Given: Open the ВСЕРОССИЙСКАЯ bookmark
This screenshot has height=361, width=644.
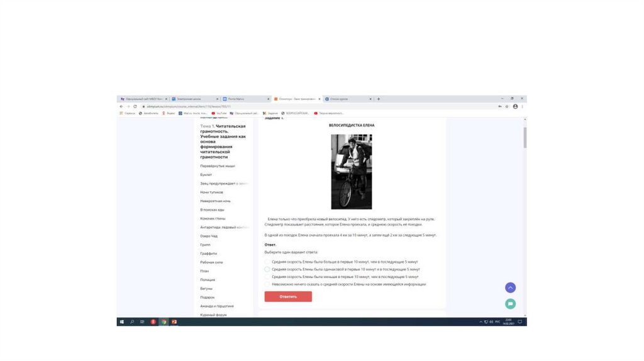Looking at the screenshot, I should point(295,113).
